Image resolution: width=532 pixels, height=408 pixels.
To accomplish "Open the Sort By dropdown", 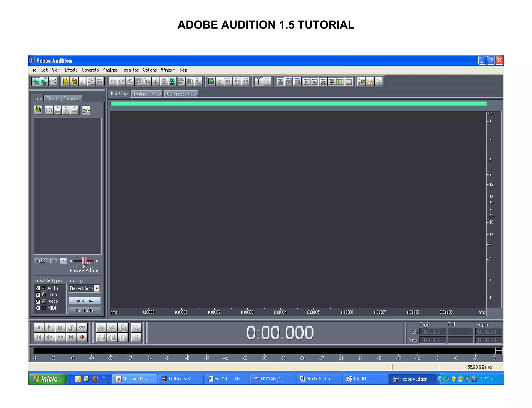I will pyautogui.click(x=97, y=288).
